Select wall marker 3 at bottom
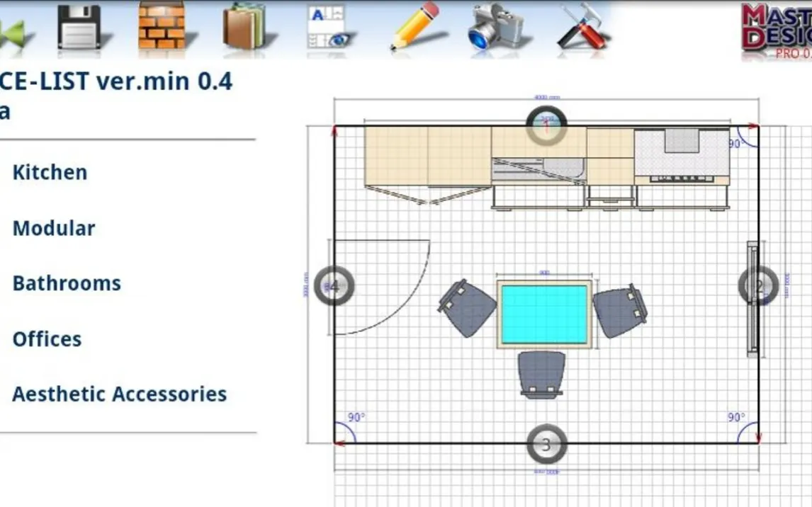Image resolution: width=812 pixels, height=507 pixels. 546,445
